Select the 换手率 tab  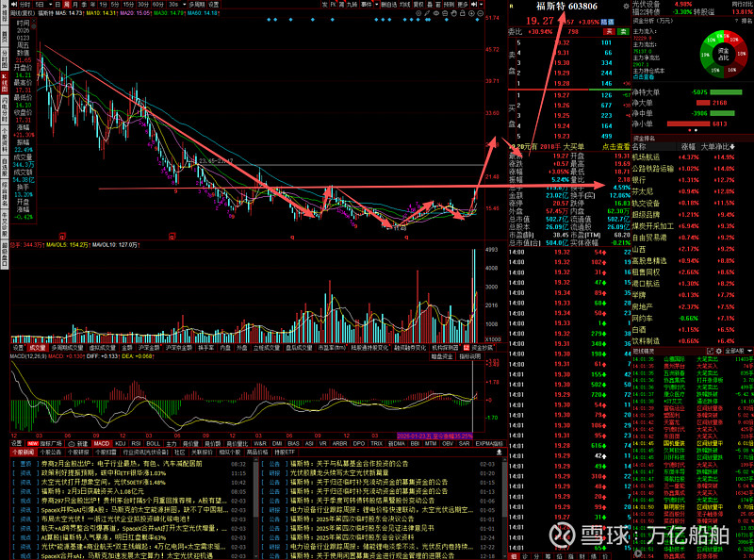pos(205,347)
